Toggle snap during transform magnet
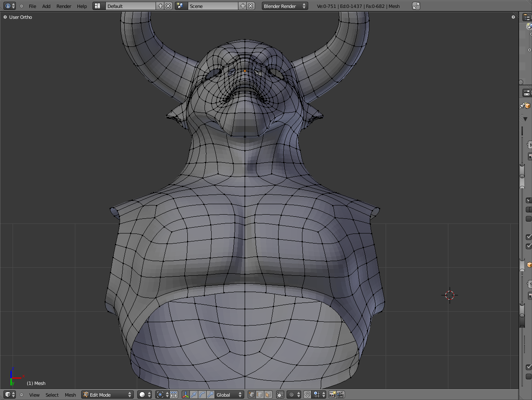Image resolution: width=532 pixels, height=400 pixels. pos(307,395)
